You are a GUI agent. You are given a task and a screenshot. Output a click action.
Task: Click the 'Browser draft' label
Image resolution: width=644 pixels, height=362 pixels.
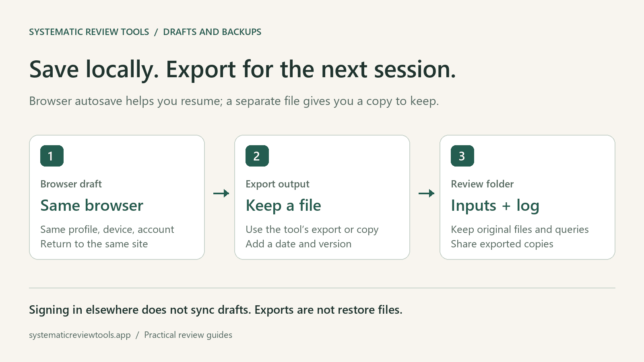click(71, 184)
